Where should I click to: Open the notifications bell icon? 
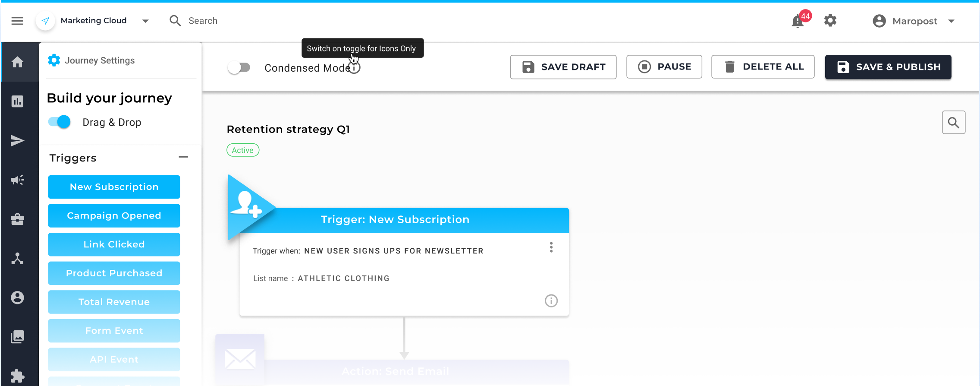798,21
